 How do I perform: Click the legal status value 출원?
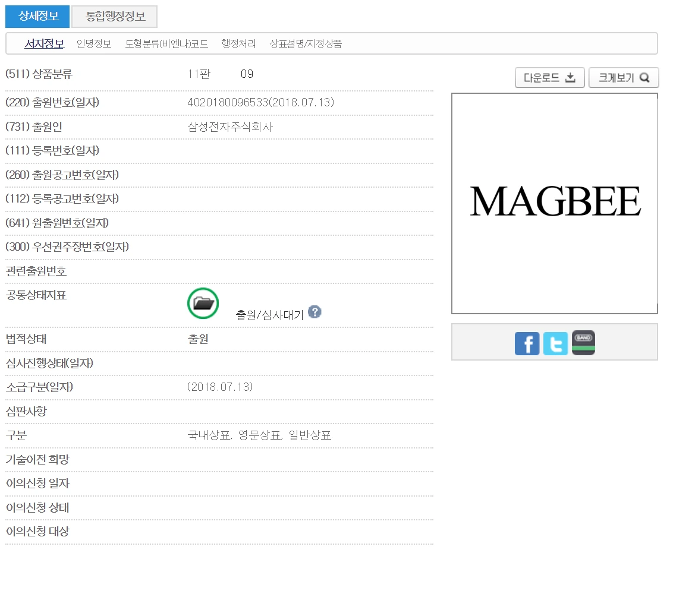198,339
